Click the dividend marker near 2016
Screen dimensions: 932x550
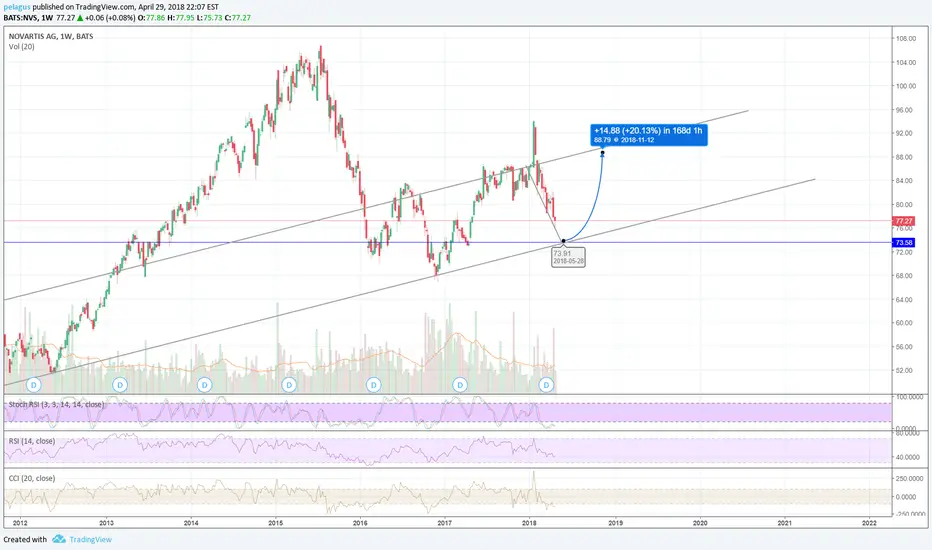[373, 385]
